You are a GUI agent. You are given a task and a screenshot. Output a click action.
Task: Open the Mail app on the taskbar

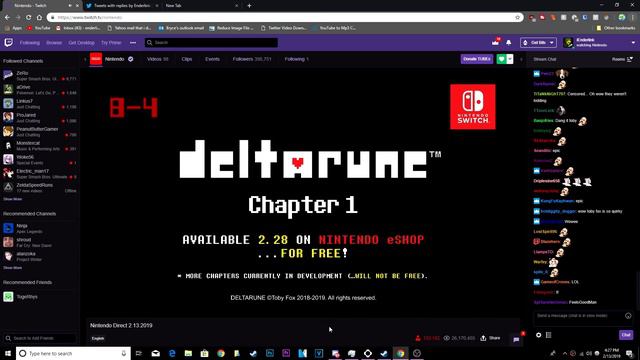tap(156, 353)
